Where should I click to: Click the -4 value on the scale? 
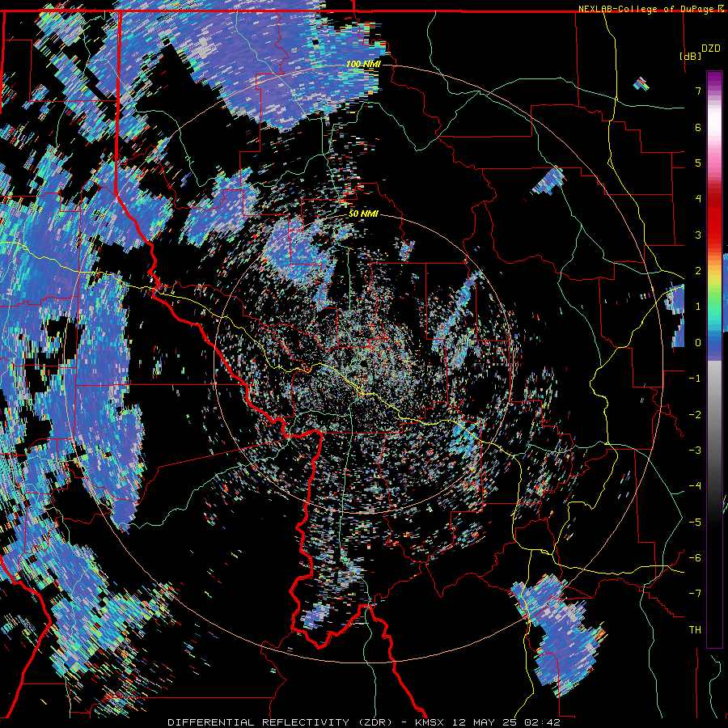click(695, 486)
